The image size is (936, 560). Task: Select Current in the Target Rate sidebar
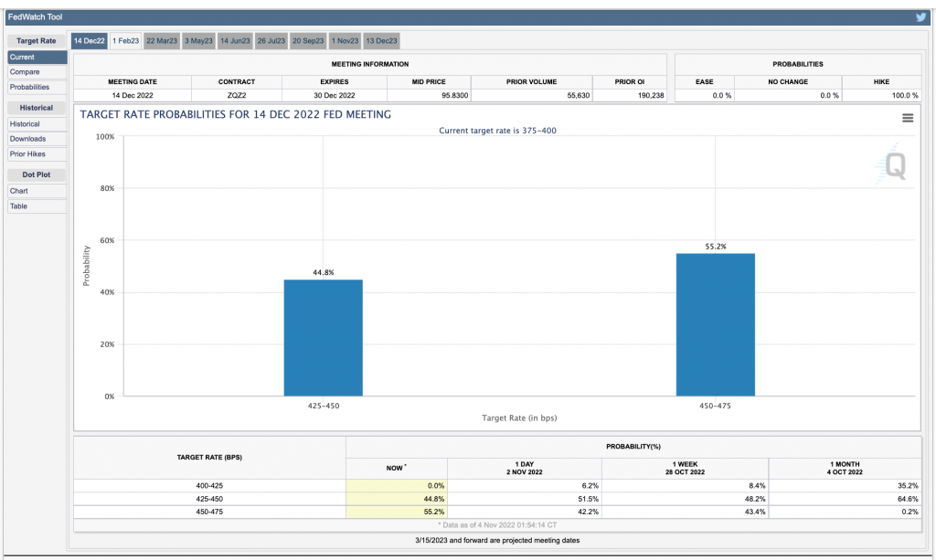pos(37,58)
